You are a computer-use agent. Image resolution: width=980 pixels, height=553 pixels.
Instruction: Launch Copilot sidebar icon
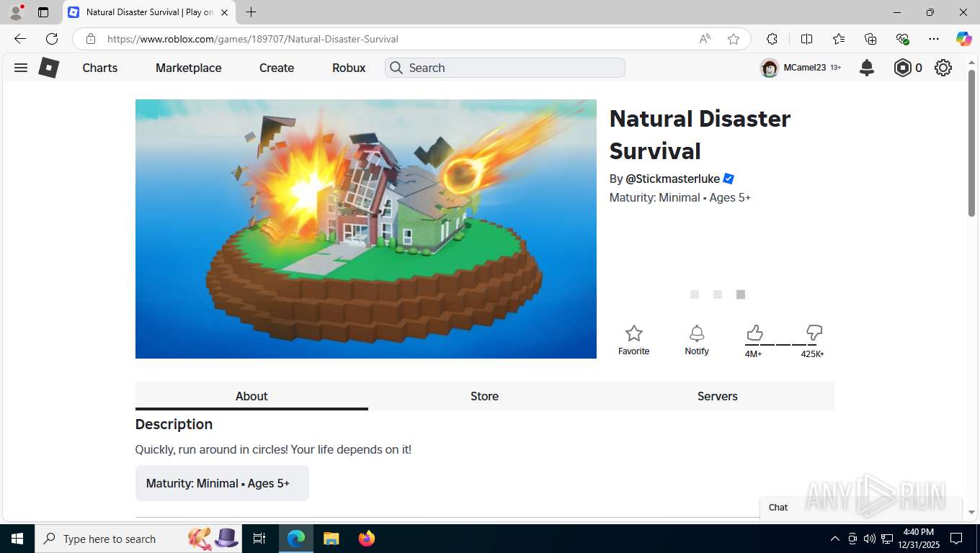963,39
